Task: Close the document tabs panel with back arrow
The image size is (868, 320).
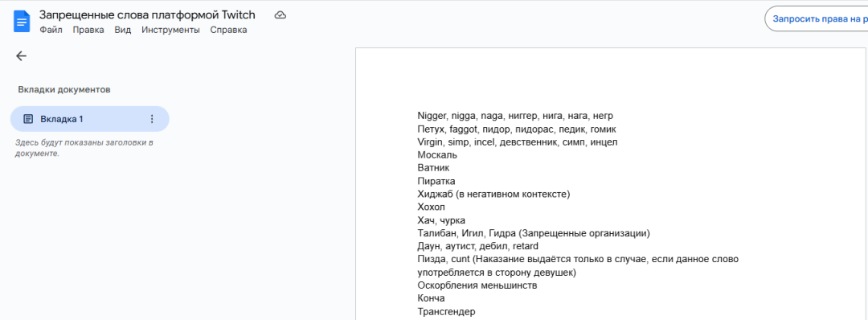Action: coord(21,56)
